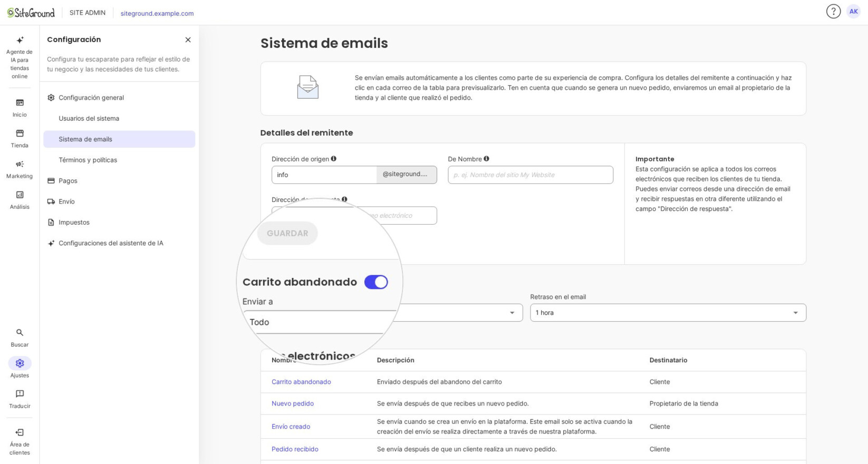Preview the Envío creado email

point(291,427)
